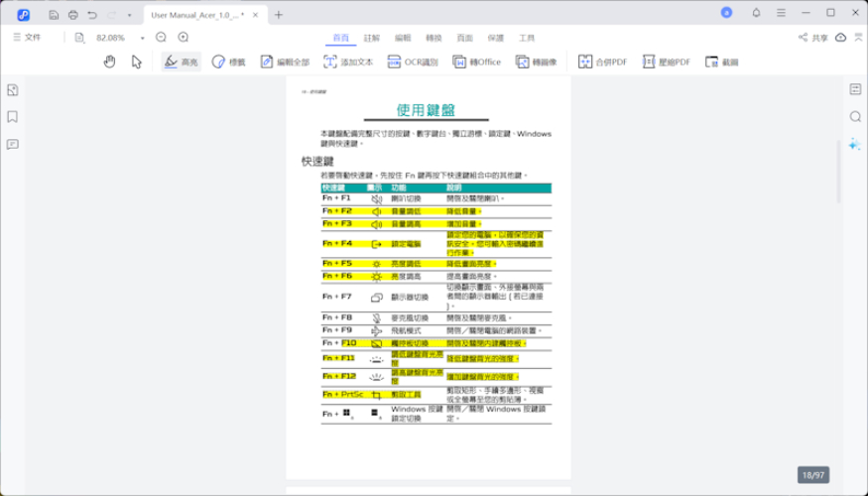Run OCR識別 recognition

point(413,62)
